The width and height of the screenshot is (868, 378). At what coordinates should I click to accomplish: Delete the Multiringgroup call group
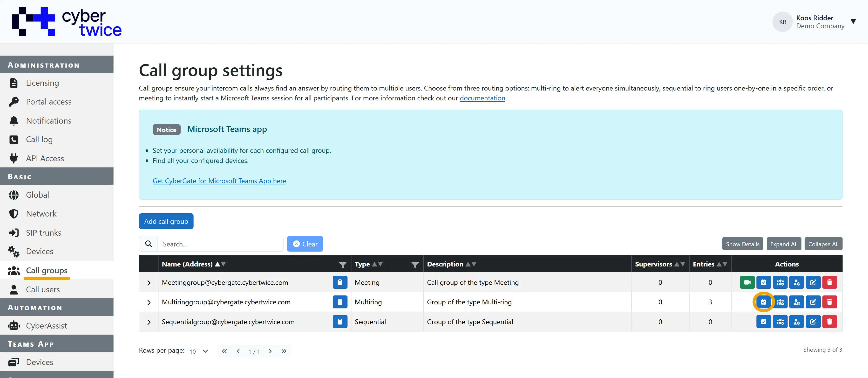point(830,302)
